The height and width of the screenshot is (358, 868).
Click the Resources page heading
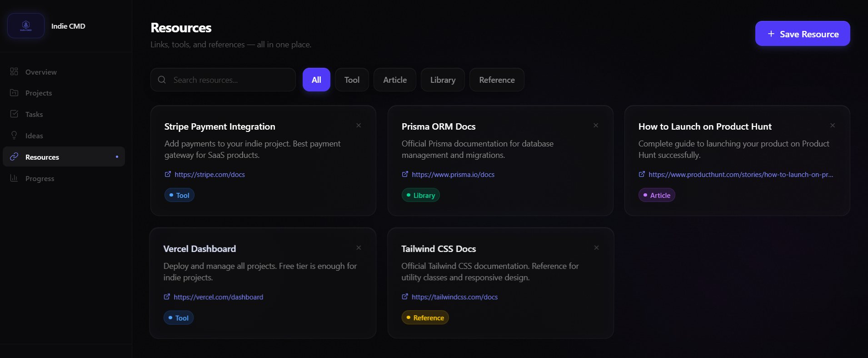pos(181,28)
